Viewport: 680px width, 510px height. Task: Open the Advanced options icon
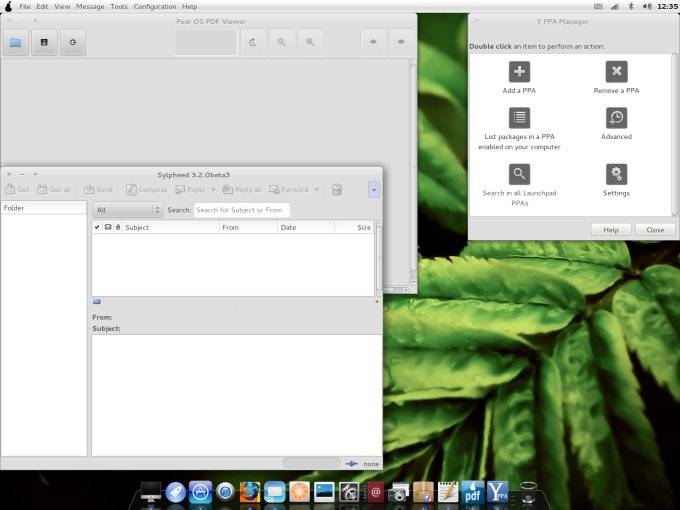(616, 118)
